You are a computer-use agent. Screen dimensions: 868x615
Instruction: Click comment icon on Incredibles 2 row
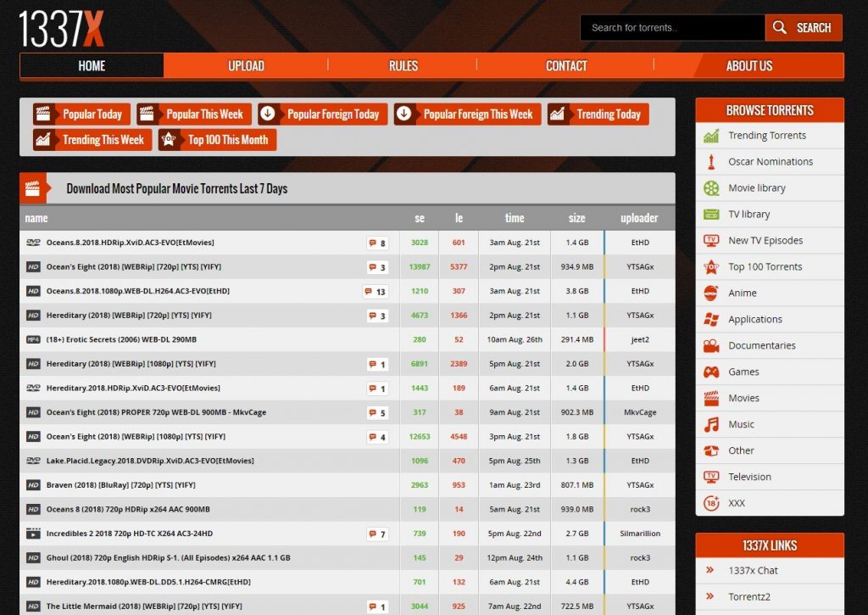[377, 534]
